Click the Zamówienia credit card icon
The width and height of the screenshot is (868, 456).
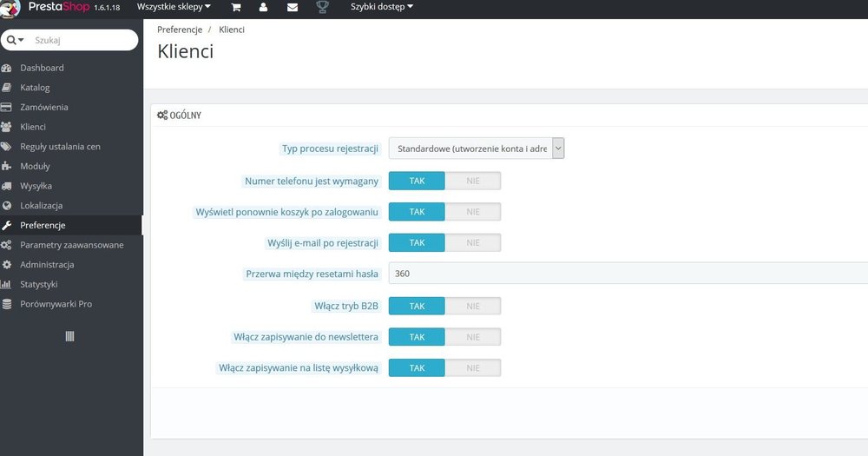tap(6, 107)
